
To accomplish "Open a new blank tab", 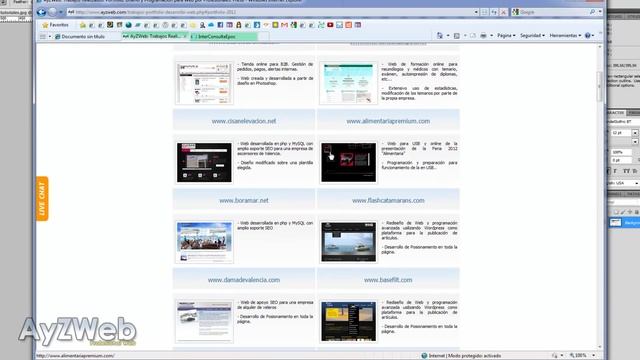I will [x=264, y=36].
